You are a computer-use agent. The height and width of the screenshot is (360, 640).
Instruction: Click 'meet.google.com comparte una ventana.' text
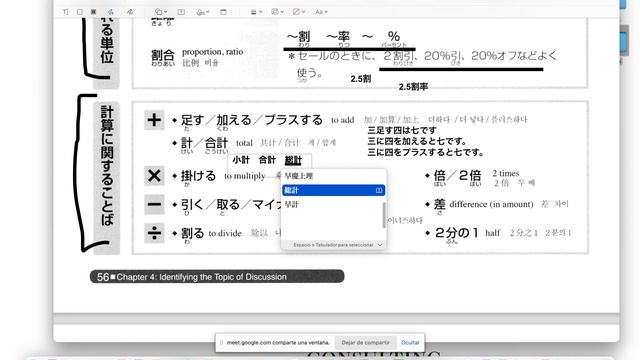[278, 342]
